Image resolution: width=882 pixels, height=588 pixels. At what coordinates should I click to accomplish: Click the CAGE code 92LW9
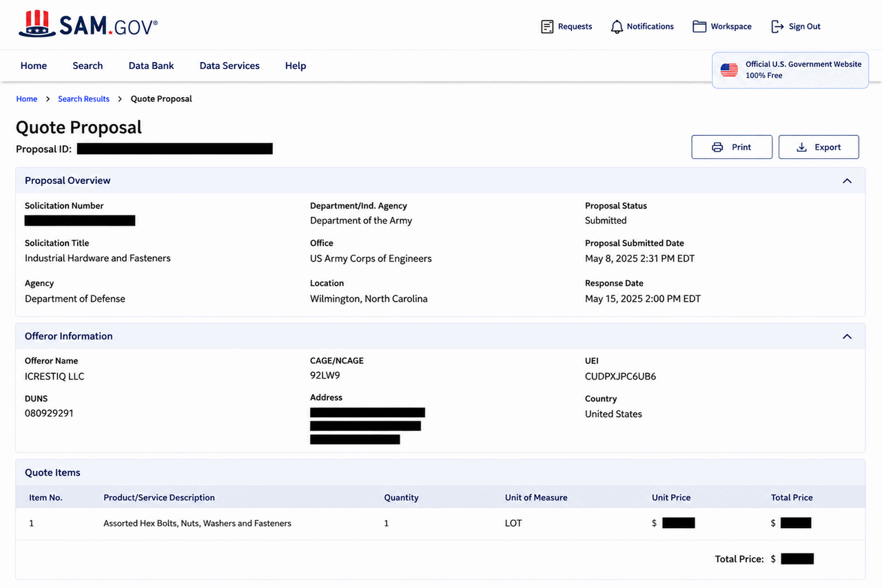325,375
